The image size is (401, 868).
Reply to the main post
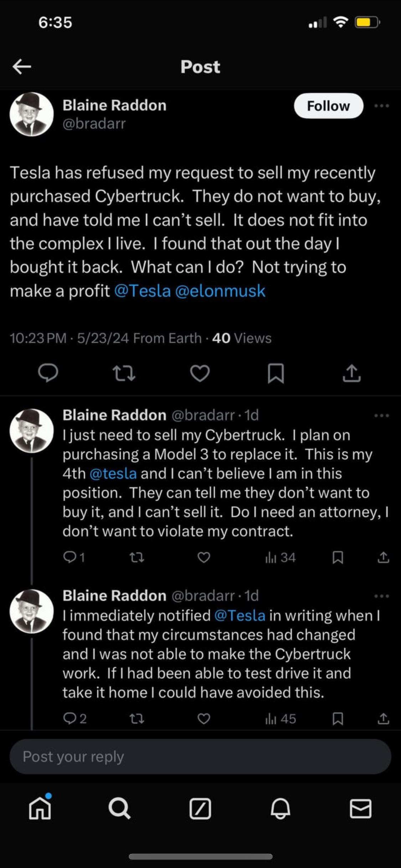click(x=48, y=373)
